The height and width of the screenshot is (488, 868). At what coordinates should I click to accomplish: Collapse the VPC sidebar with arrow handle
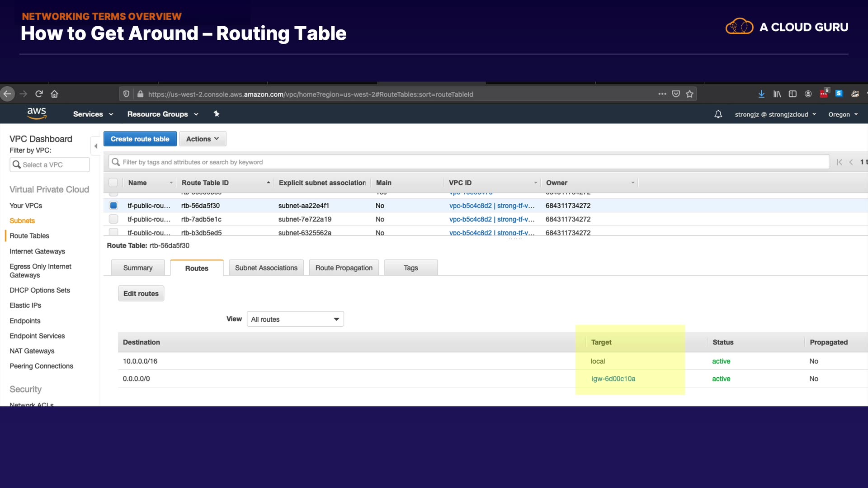pyautogui.click(x=95, y=146)
